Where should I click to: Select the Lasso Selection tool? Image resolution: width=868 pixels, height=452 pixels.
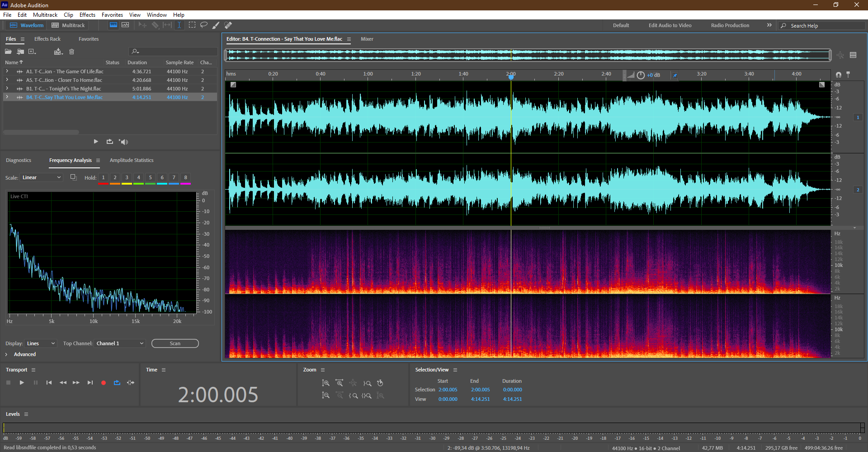[x=204, y=25]
